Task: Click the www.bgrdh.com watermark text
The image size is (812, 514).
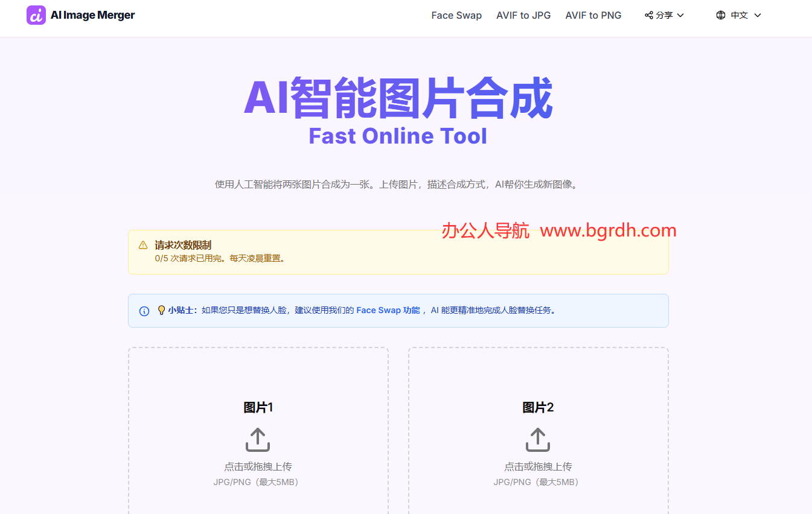Action: point(609,230)
